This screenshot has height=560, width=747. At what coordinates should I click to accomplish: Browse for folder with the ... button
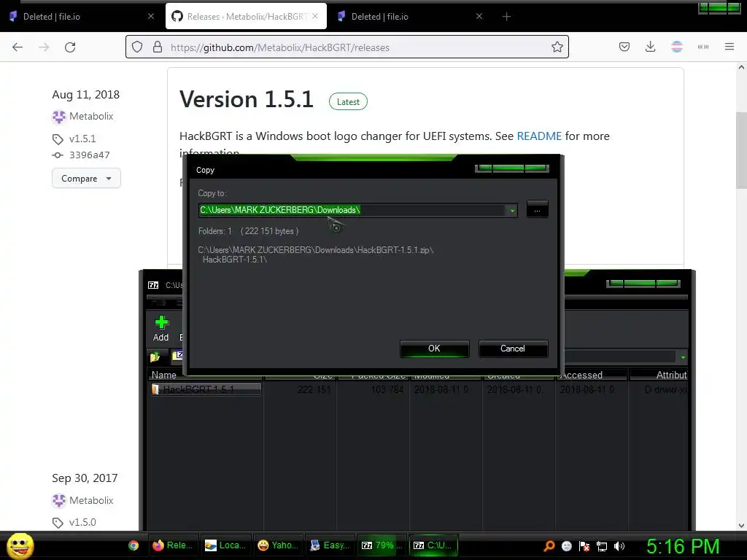pyautogui.click(x=537, y=210)
